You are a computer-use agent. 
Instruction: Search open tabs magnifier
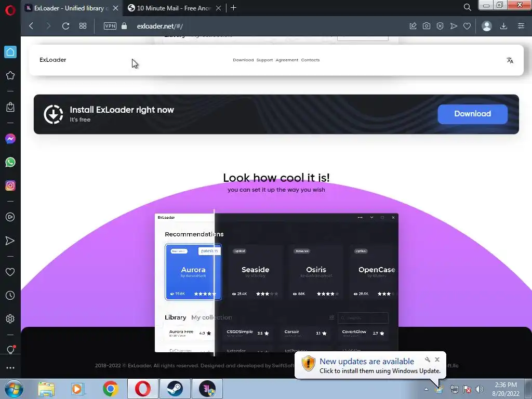tap(467, 7)
